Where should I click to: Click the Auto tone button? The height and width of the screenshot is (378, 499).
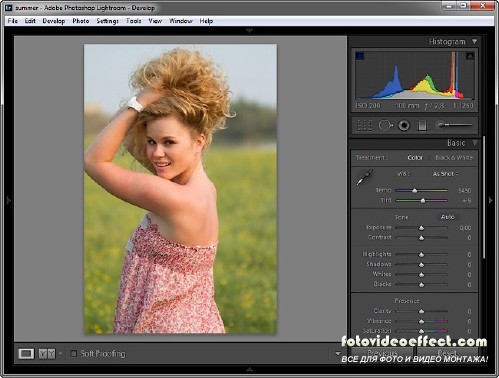(x=447, y=217)
